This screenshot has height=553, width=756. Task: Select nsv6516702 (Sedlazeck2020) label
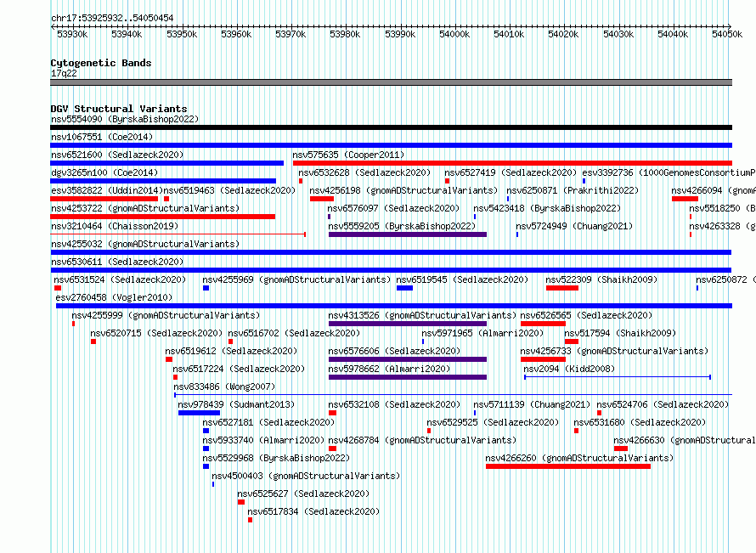pos(294,333)
